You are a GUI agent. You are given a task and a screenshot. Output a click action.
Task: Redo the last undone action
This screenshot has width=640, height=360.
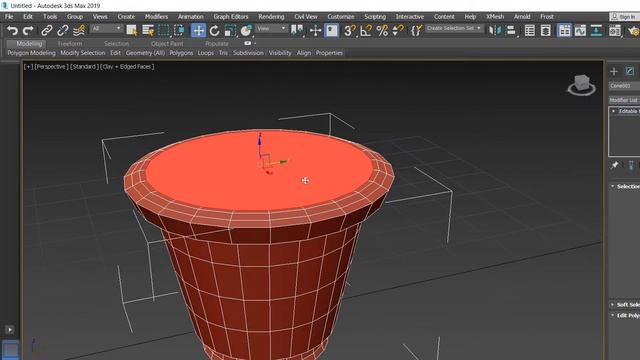(28, 31)
